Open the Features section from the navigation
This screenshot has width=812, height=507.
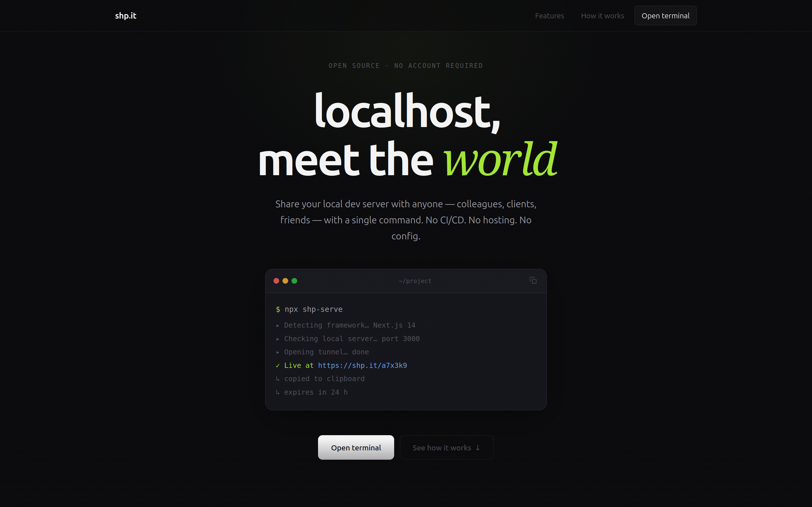pos(549,15)
